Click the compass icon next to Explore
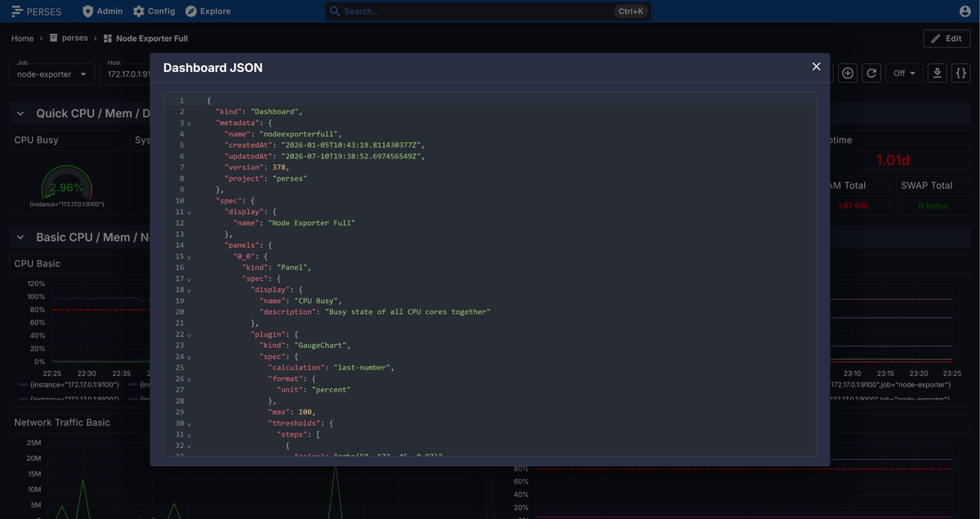 (x=191, y=11)
